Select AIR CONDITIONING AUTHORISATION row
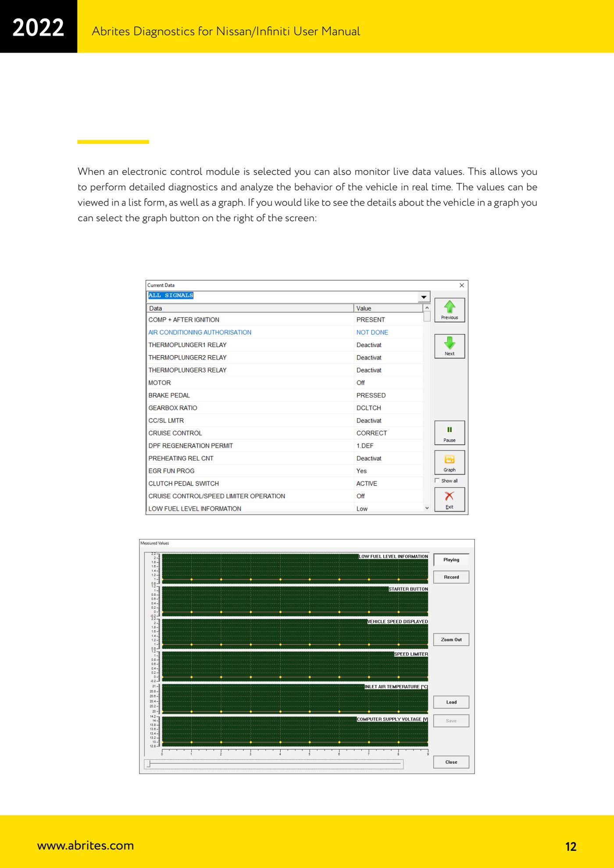614x868 pixels. [285, 332]
